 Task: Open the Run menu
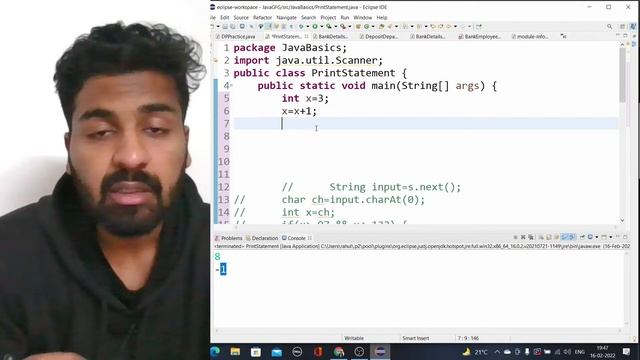pyautogui.click(x=345, y=18)
